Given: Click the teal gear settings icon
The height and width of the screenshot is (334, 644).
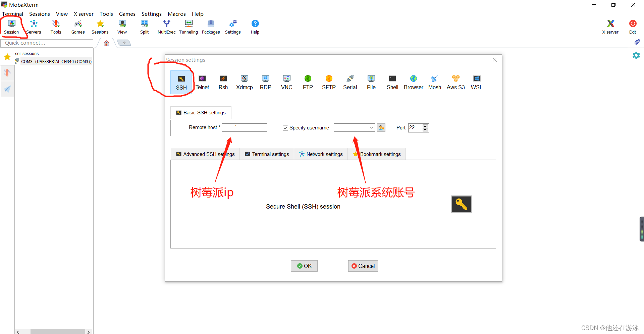Looking at the screenshot, I should click(x=636, y=55).
